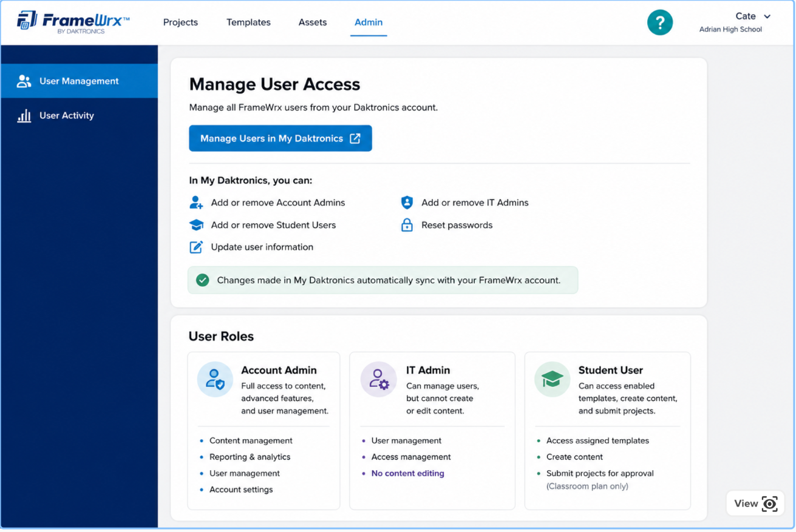Click In My Daktronics, you can: label
Viewport: 796px width, 532px height.
(250, 181)
